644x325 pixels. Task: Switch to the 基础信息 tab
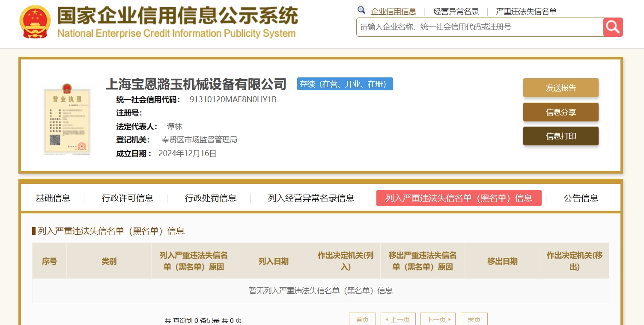click(x=53, y=198)
